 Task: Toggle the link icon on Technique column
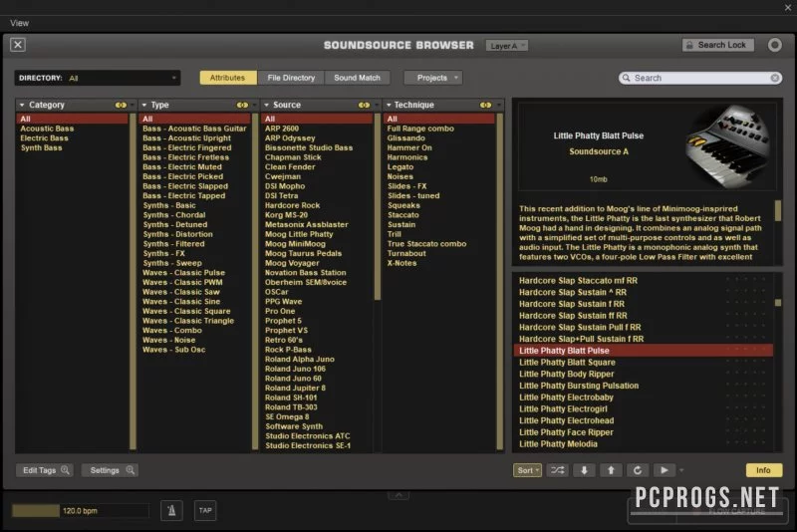pyautogui.click(x=486, y=106)
